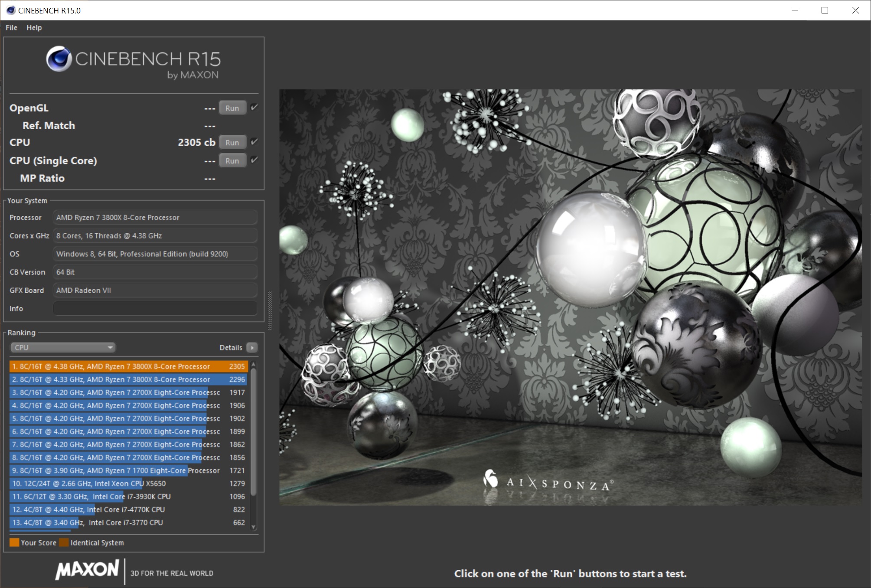Select ranking entry 4 with score 1906
Viewport: 871px width, 588px height.
[x=129, y=405]
